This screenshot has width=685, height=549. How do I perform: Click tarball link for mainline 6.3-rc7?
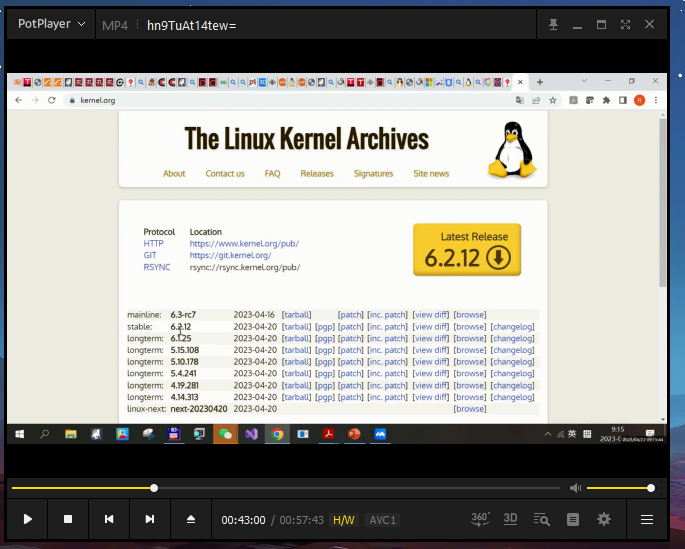click(x=297, y=314)
